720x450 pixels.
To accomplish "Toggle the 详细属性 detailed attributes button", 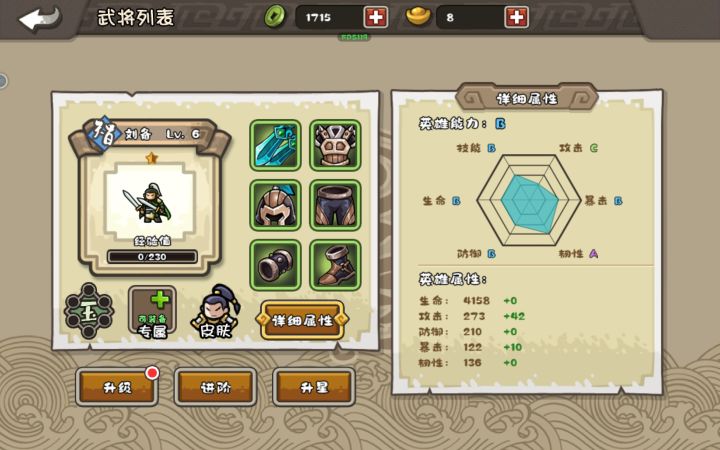I will pos(302,320).
